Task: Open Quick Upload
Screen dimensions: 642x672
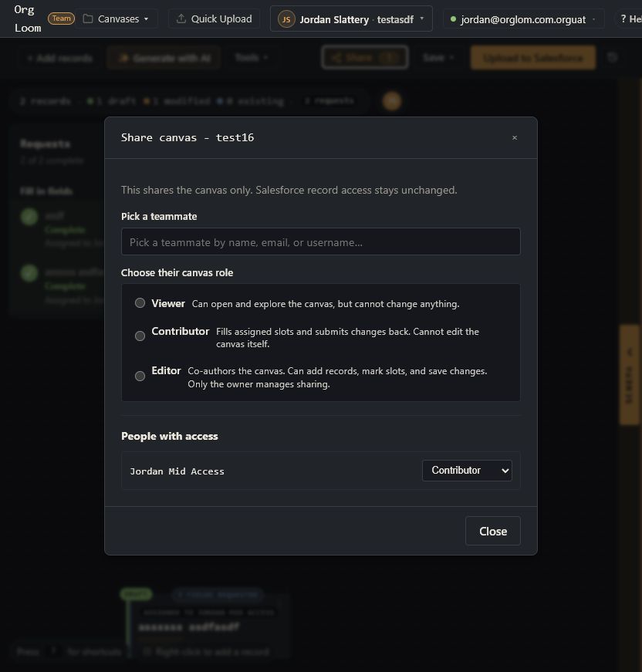Action: point(215,19)
